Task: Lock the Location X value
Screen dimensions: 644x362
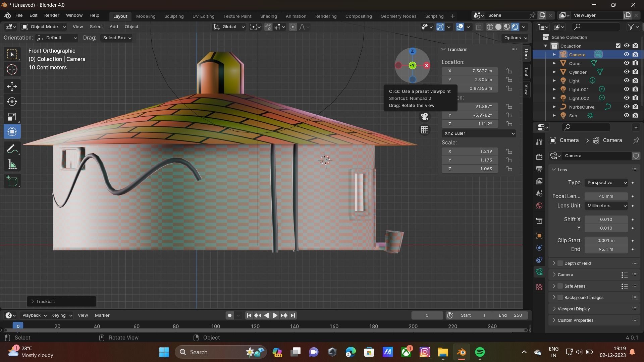Action: point(509,71)
